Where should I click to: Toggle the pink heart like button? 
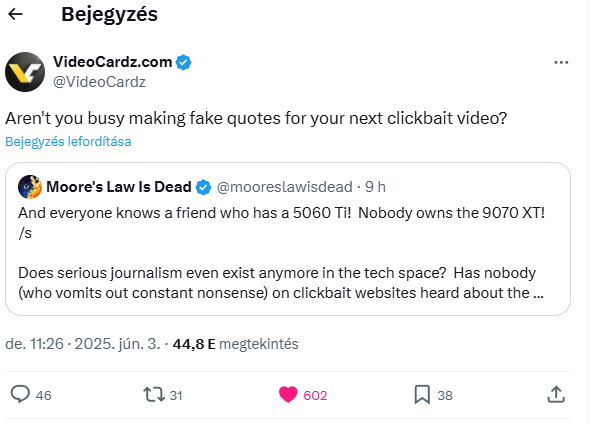tap(288, 395)
